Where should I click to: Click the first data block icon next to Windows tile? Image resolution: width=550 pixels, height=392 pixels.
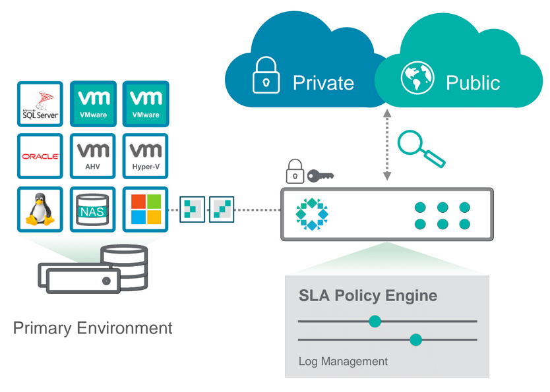[192, 210]
